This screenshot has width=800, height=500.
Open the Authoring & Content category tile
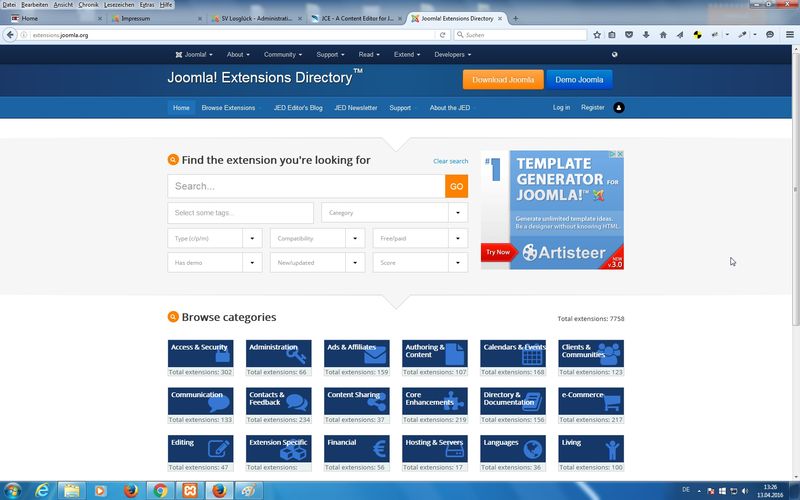point(435,354)
